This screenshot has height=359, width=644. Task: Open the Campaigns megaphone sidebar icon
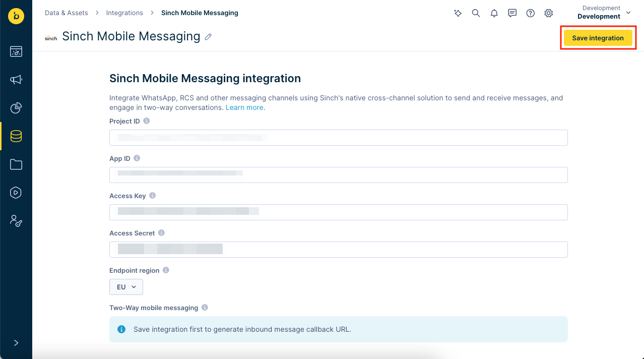tap(16, 80)
